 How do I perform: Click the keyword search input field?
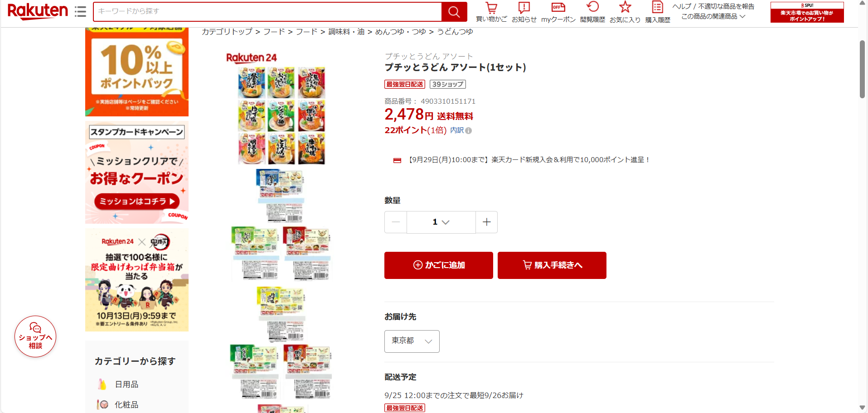pyautogui.click(x=267, y=12)
